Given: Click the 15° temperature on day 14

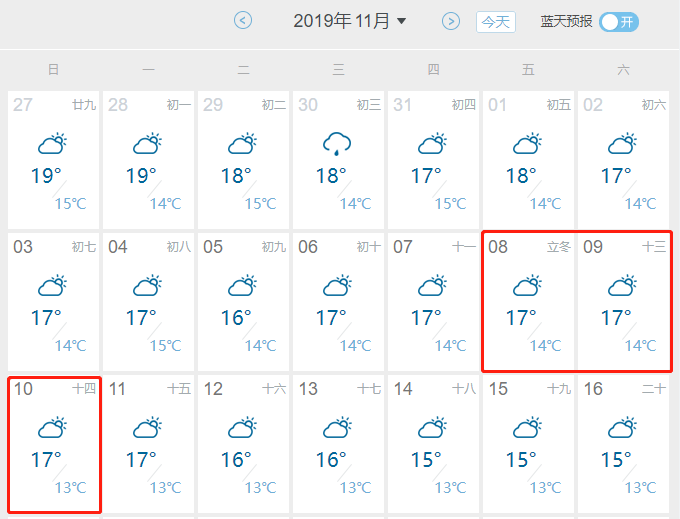Looking at the screenshot, I should 426,460.
